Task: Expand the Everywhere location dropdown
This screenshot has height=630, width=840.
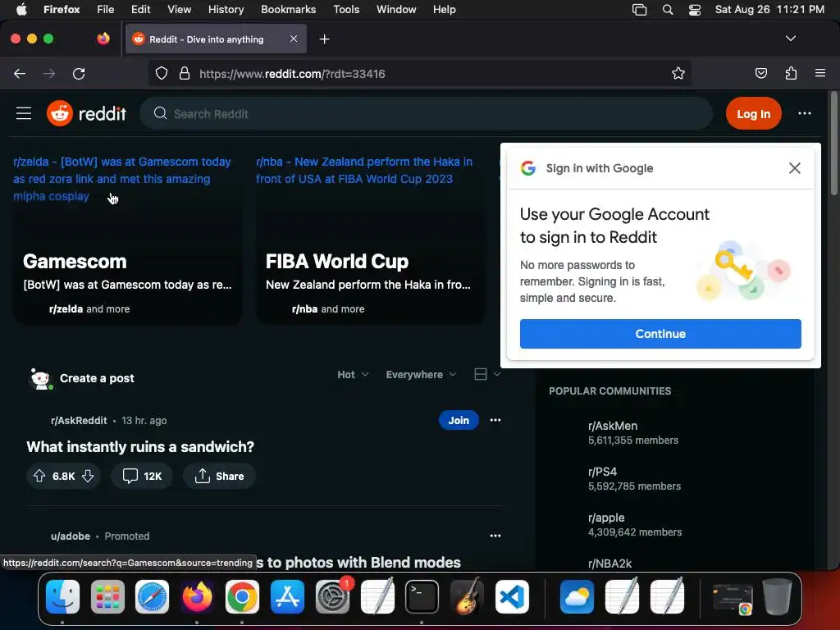Action: coord(421,374)
